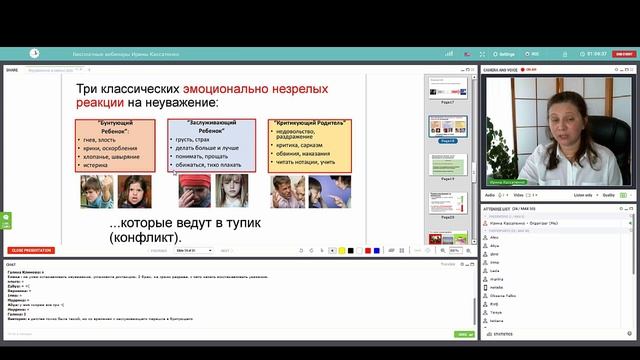The width and height of the screenshot is (640, 360).
Task: Click the microphone icon beside Statistics
Action: (x=629, y=333)
